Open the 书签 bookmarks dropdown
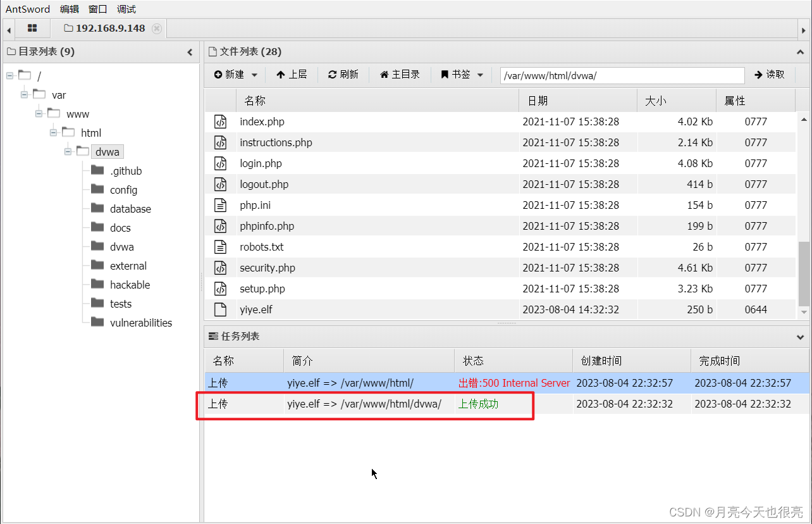The image size is (812, 524). [x=462, y=75]
